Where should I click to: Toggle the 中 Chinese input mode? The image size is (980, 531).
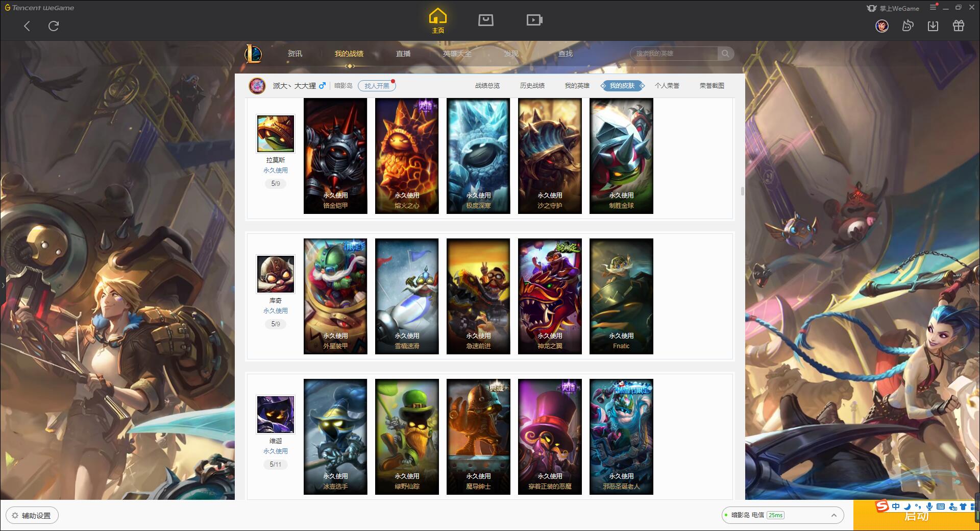896,506
